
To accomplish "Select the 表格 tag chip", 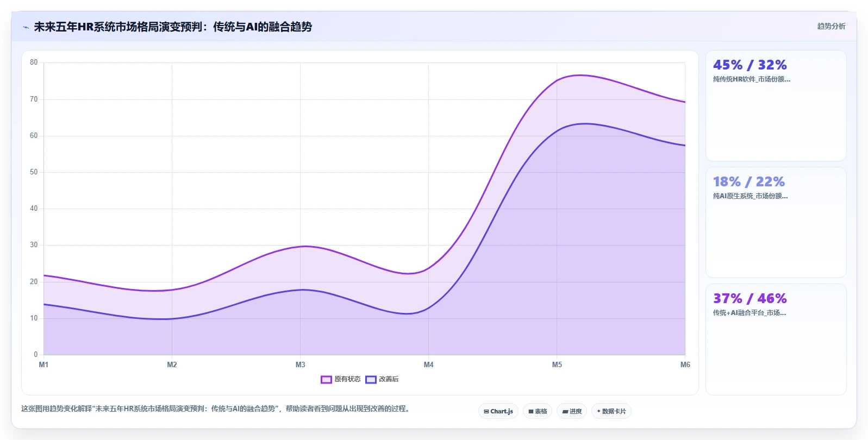I will (x=538, y=411).
